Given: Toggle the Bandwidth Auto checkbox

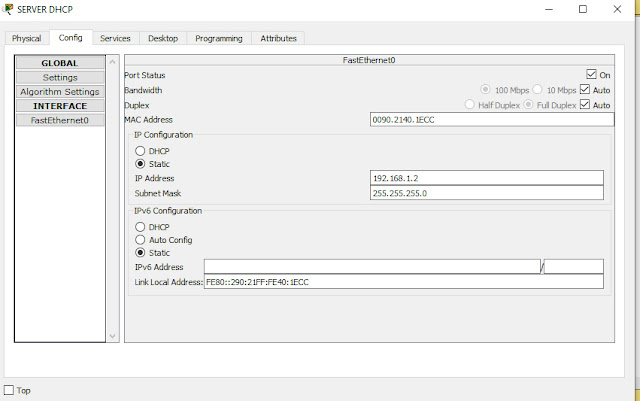Looking at the screenshot, I should pos(584,89).
